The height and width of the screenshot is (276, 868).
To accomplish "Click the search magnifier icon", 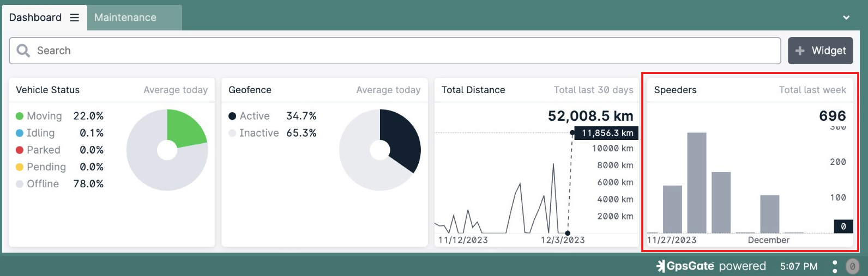I will [23, 51].
